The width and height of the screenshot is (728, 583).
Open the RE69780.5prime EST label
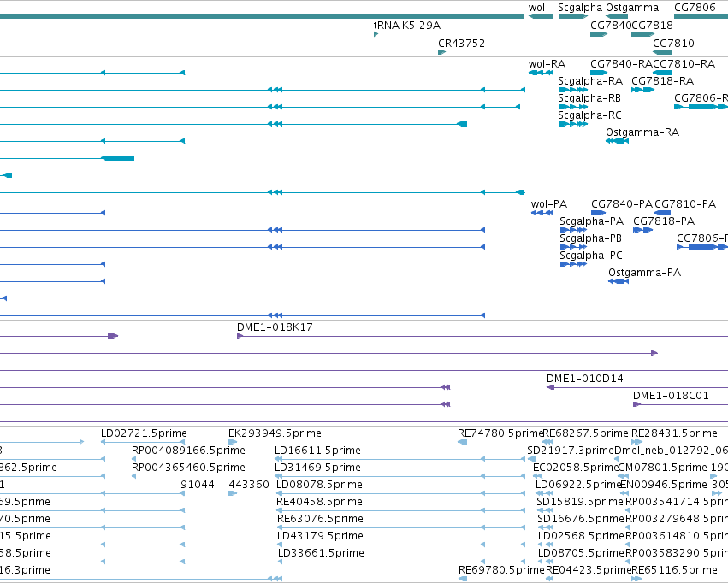pos(501,570)
